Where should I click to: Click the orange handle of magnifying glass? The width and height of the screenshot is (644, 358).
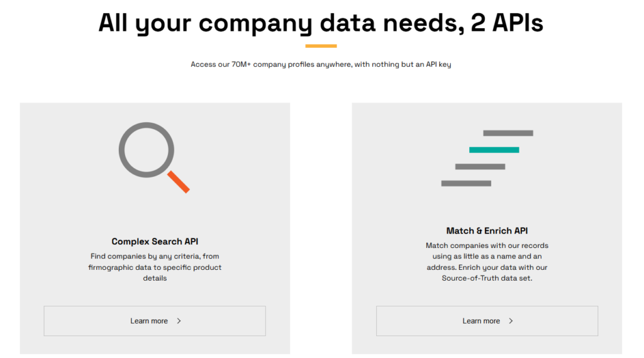point(179,182)
